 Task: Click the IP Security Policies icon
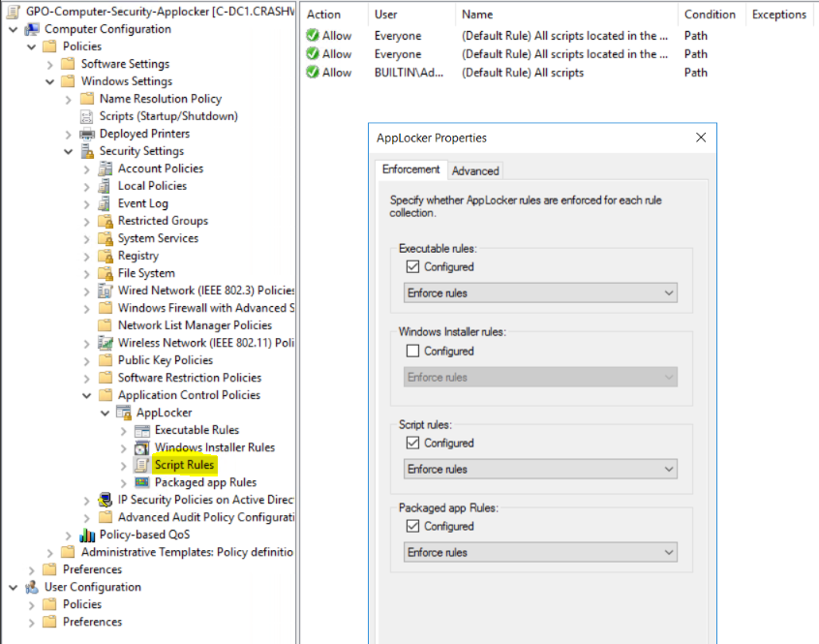105,500
